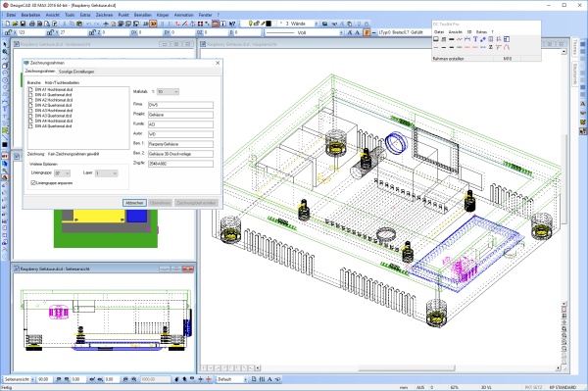Open the Maßstab scale dropdown
The width and height of the screenshot is (588, 391).
(x=168, y=92)
